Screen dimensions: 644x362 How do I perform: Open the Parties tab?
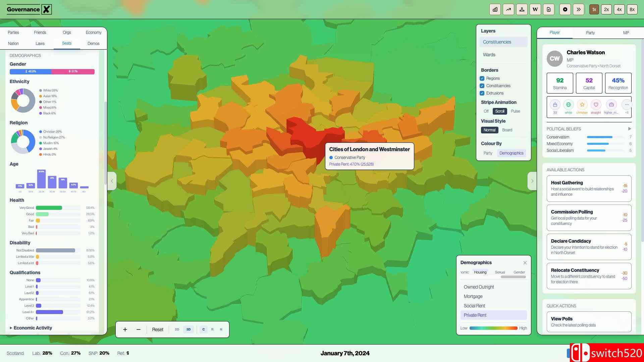click(x=13, y=33)
